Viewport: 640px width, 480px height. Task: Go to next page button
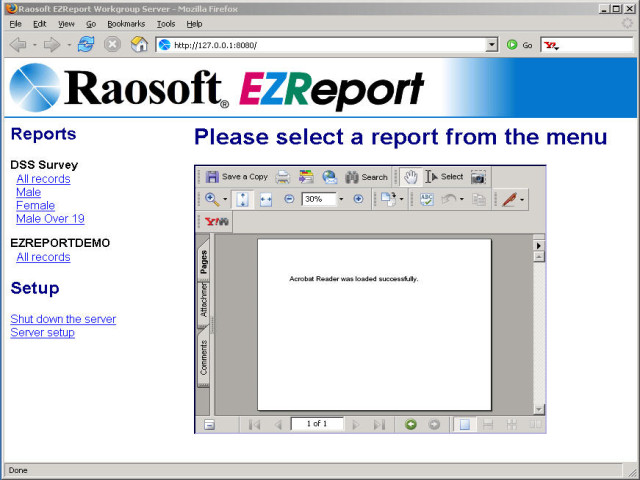(x=356, y=425)
